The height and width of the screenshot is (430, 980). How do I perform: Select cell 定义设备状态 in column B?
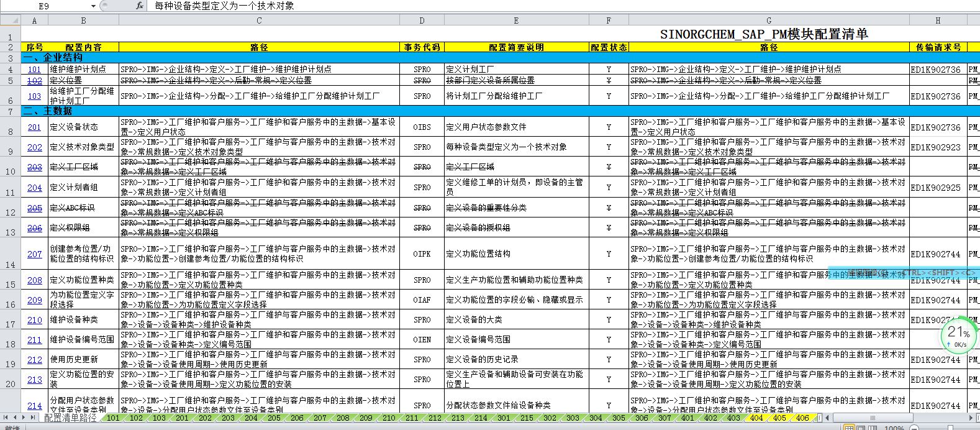pos(83,127)
